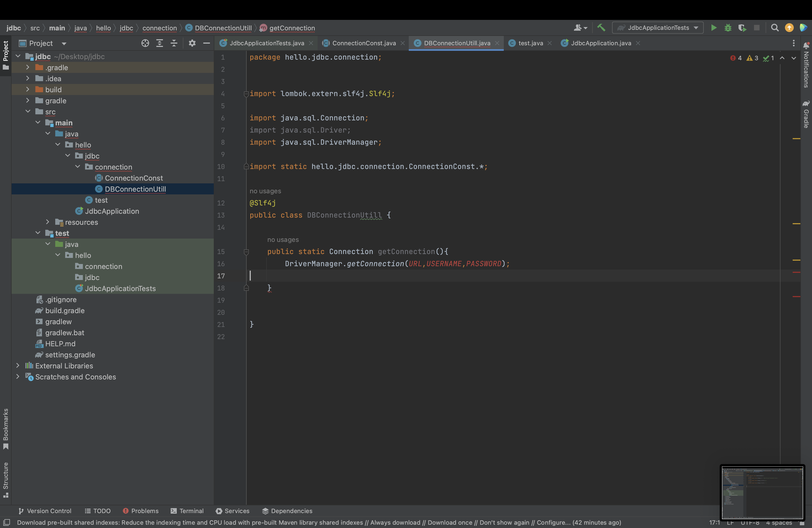Open Search Everywhere magnifier icon
Screen dimensions: 812x528
point(775,28)
